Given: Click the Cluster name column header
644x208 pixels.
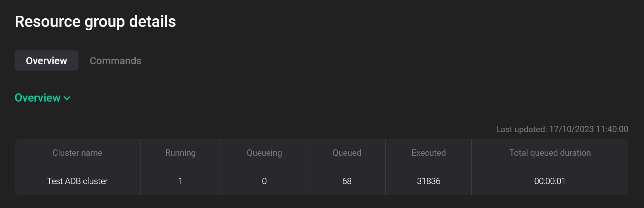Looking at the screenshot, I should point(77,153).
